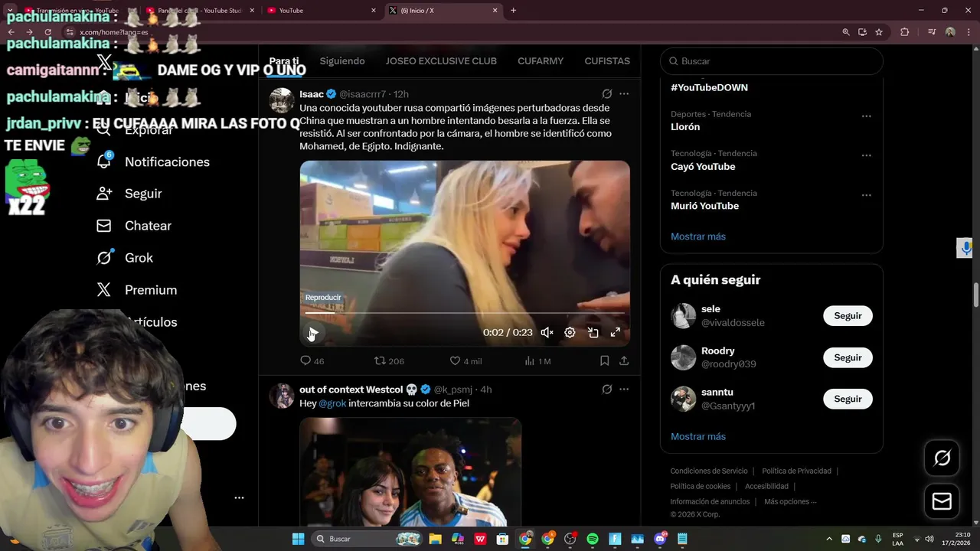Image resolution: width=980 pixels, height=551 pixels.
Task: Open a new browser tab
Action: coord(513,11)
